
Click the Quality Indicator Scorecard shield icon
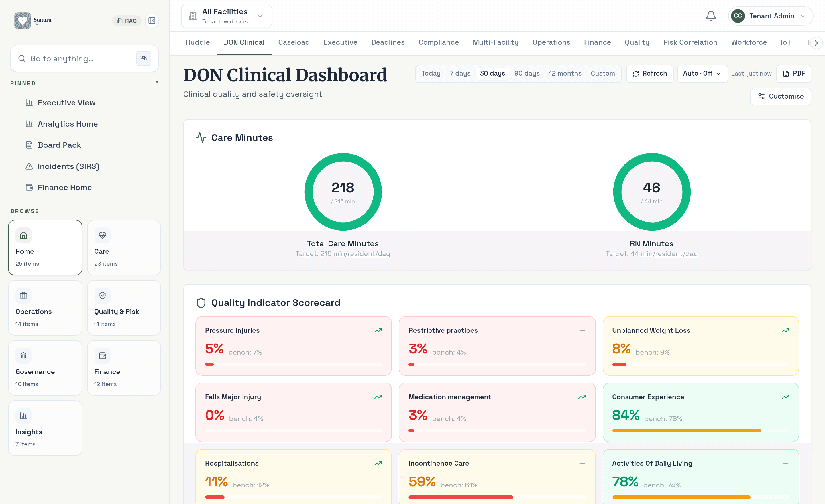pyautogui.click(x=201, y=302)
